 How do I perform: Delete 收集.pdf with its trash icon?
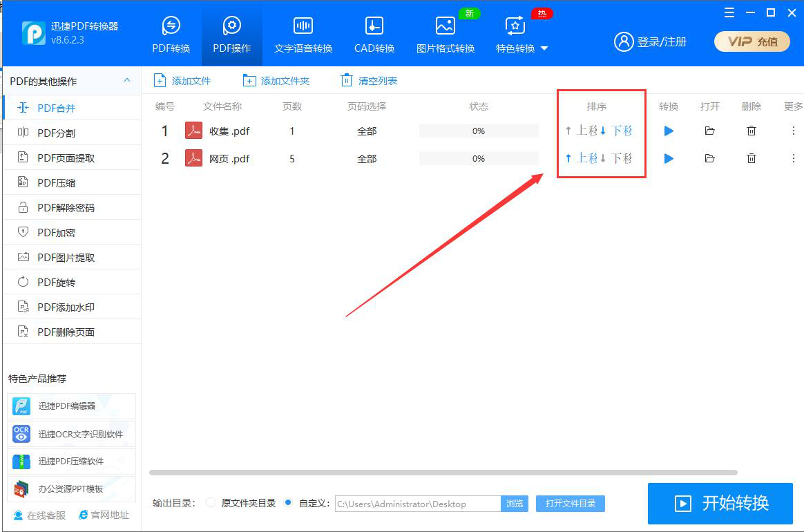coord(752,131)
